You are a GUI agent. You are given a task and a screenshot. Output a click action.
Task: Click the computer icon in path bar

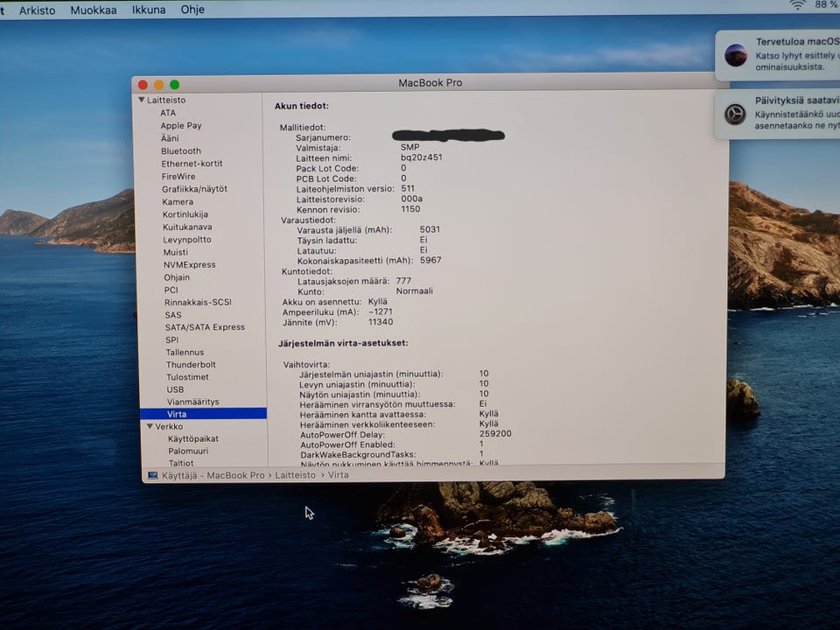point(152,475)
